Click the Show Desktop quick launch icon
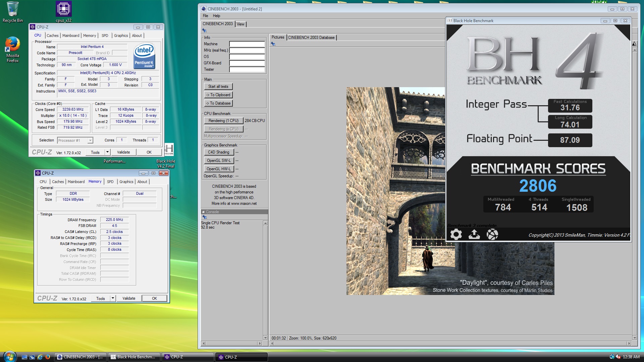Image resolution: width=644 pixels, height=362 pixels. pyautogui.click(x=24, y=357)
